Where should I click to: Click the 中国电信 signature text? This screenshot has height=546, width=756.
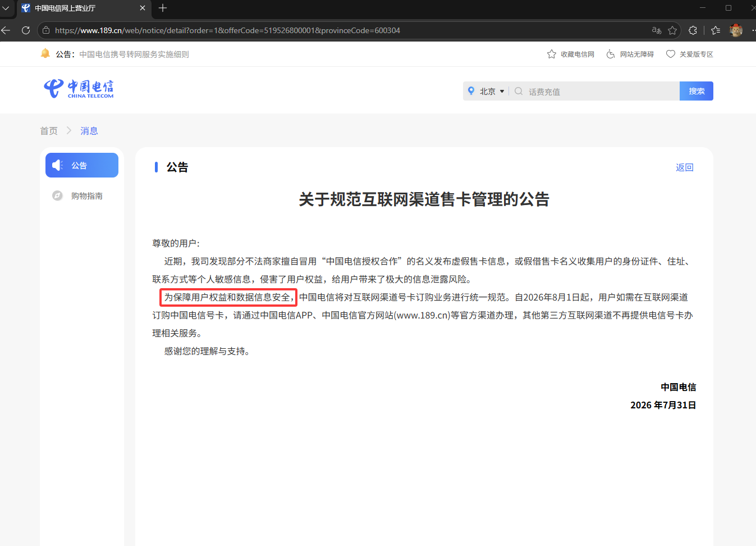678,387
